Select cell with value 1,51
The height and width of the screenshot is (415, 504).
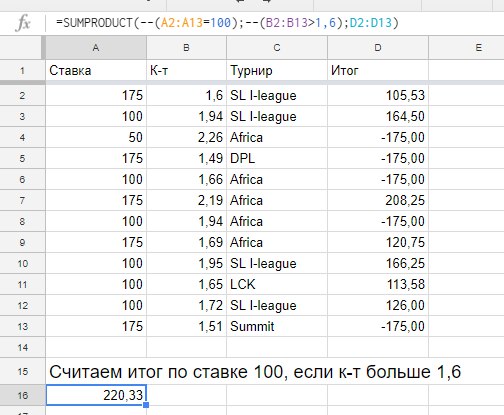click(186, 327)
